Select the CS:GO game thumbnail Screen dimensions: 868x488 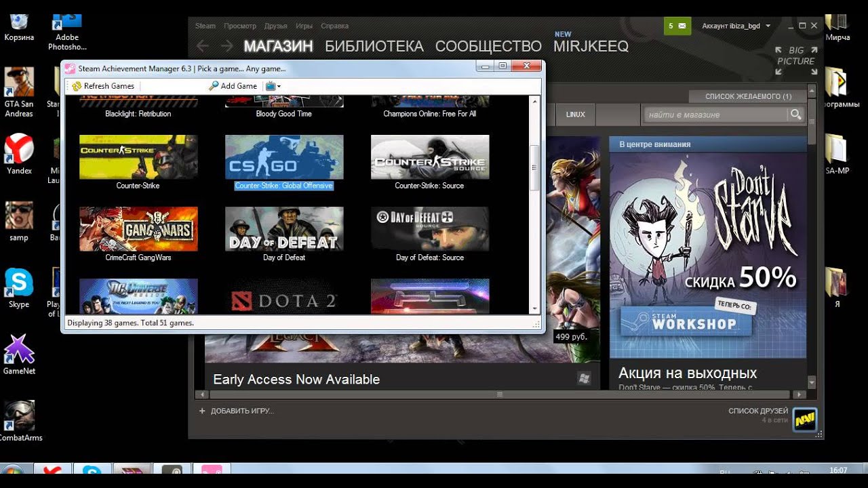(284, 157)
